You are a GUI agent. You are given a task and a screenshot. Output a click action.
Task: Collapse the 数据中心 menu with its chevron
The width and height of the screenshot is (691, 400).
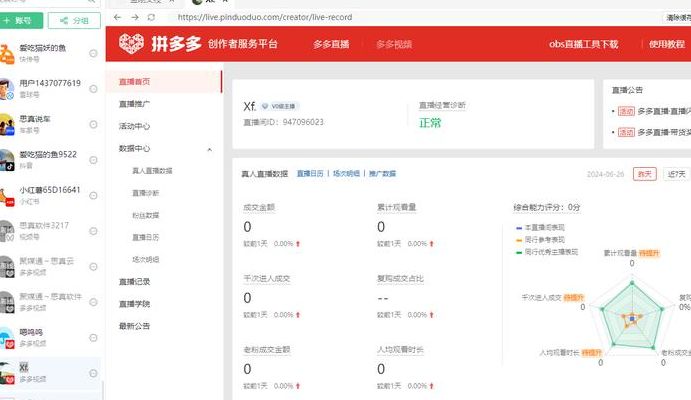210,149
